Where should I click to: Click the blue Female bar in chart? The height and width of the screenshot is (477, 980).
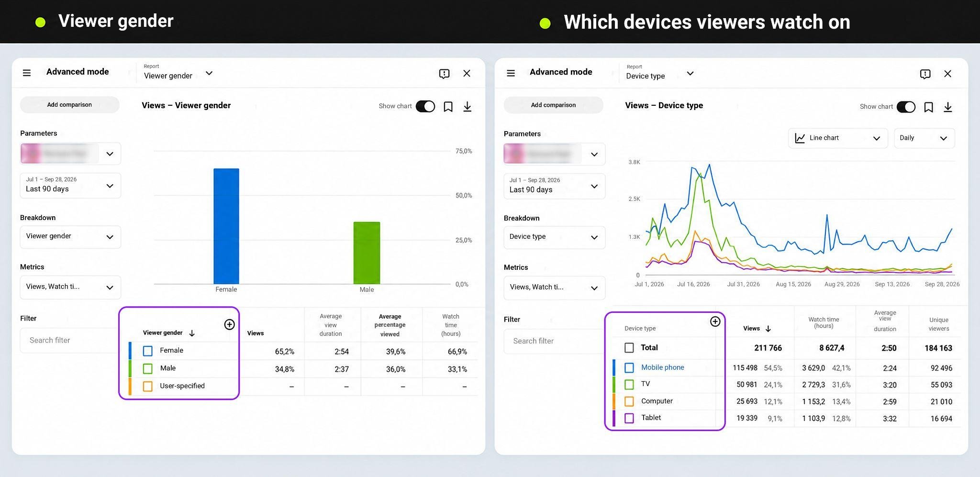click(x=226, y=226)
